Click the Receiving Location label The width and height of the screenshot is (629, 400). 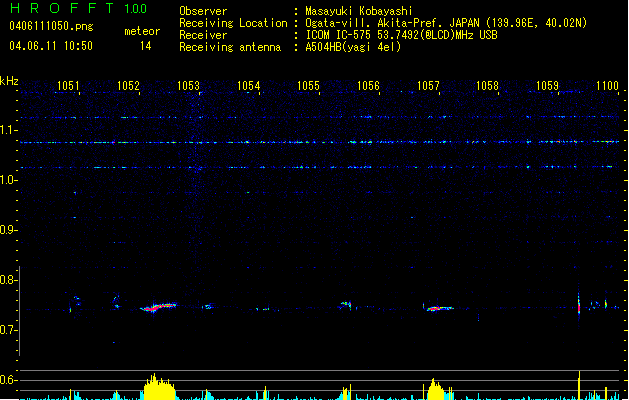click(233, 23)
